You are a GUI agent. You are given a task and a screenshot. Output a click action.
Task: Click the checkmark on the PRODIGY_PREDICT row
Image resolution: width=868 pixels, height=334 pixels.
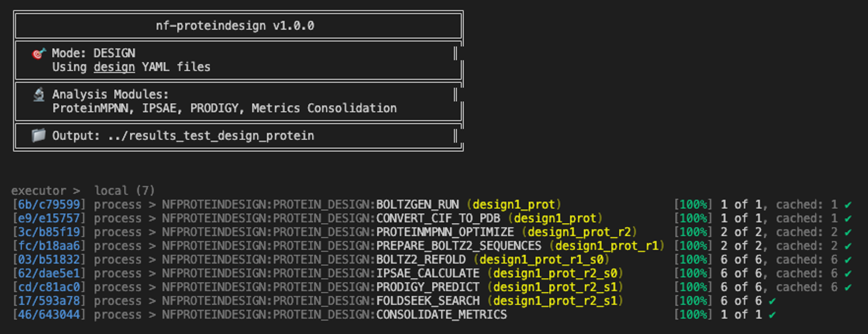(x=848, y=287)
